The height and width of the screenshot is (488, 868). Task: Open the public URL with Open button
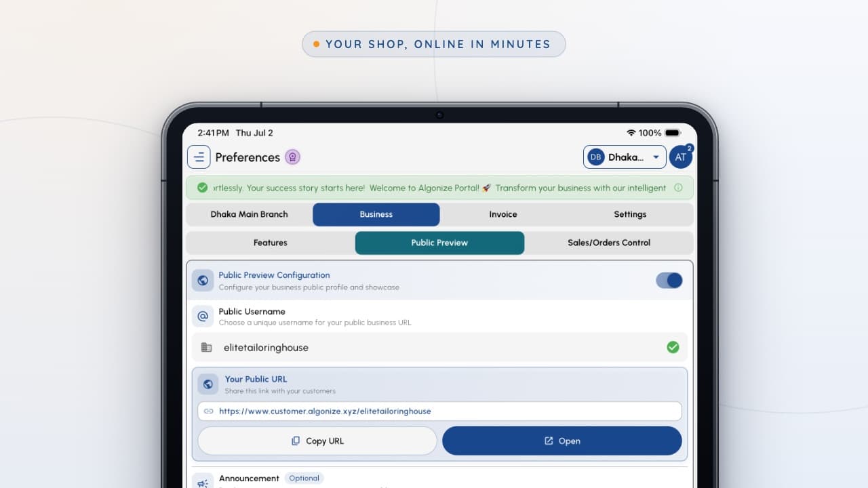pos(562,441)
